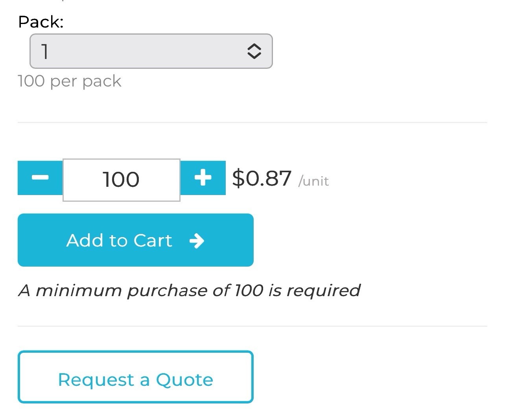Click the plus icon to increase quantity
The image size is (505, 420).
[x=203, y=178]
